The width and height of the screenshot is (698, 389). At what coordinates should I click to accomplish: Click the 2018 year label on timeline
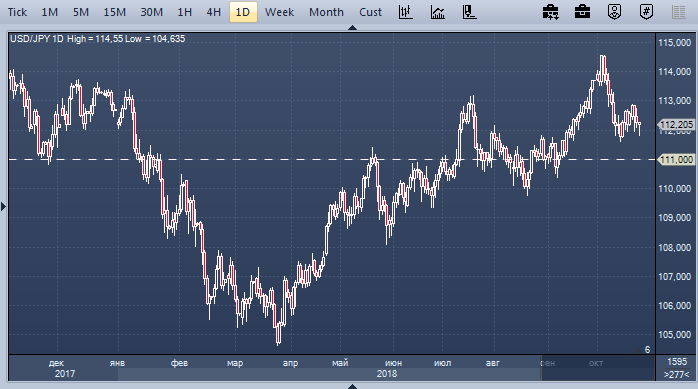(386, 374)
